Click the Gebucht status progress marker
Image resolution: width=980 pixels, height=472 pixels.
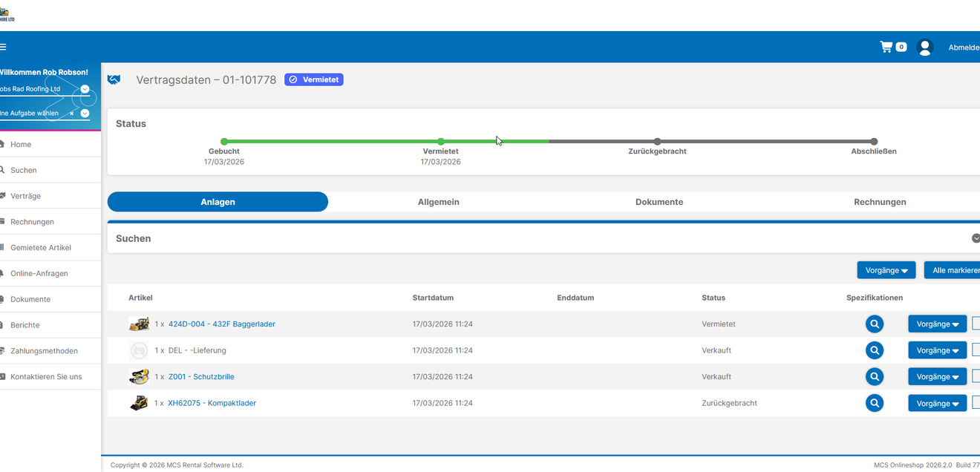coord(224,142)
